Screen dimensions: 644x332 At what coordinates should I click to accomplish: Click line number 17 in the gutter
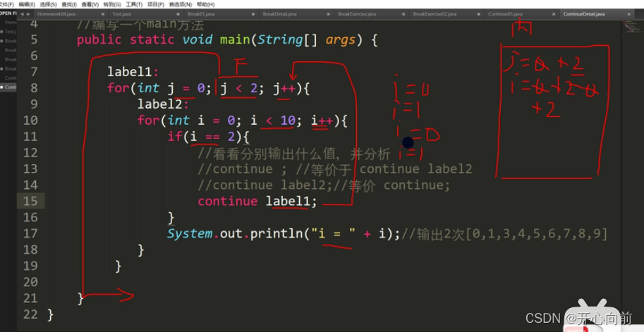tap(30, 233)
